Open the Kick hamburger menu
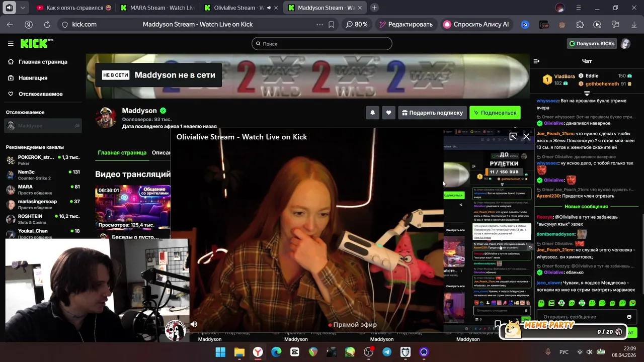 point(11,44)
